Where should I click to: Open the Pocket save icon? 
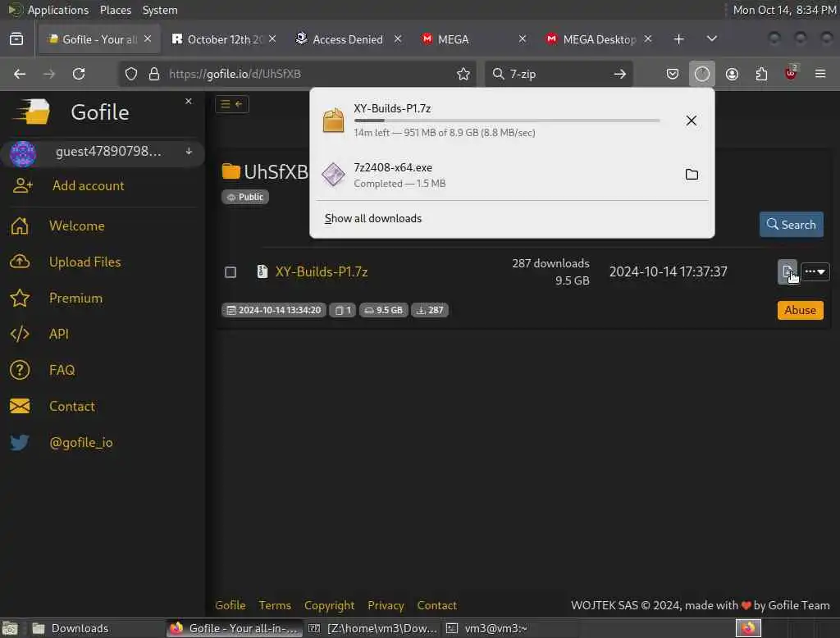pos(673,74)
